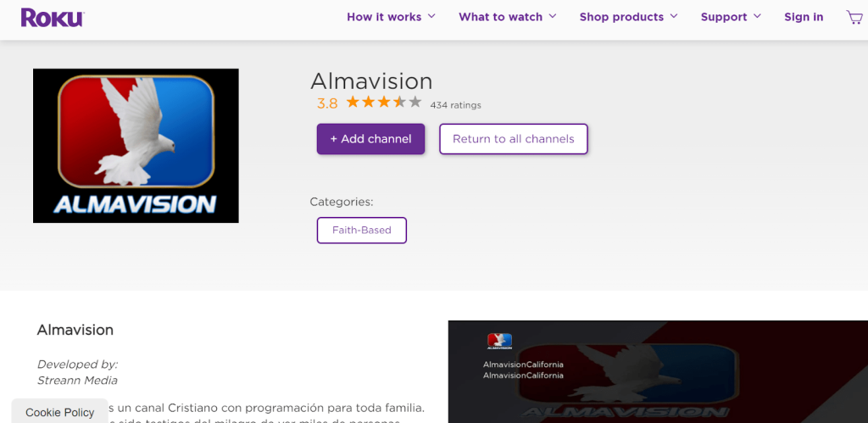The width and height of the screenshot is (868, 423).
Task: Click the + Add channel button
Action: tap(371, 139)
